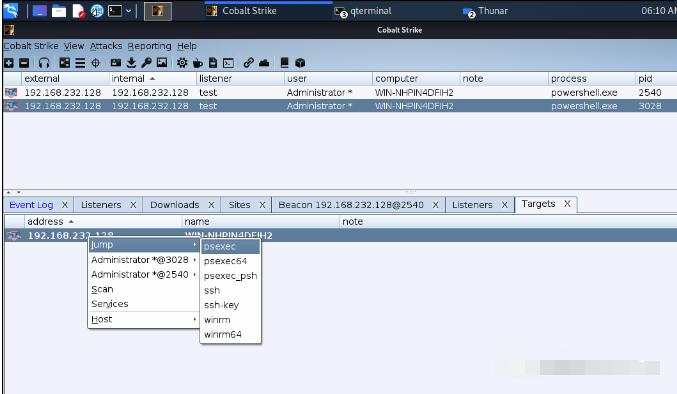Select psexec_psh jump method
The image size is (677, 394).
231,276
